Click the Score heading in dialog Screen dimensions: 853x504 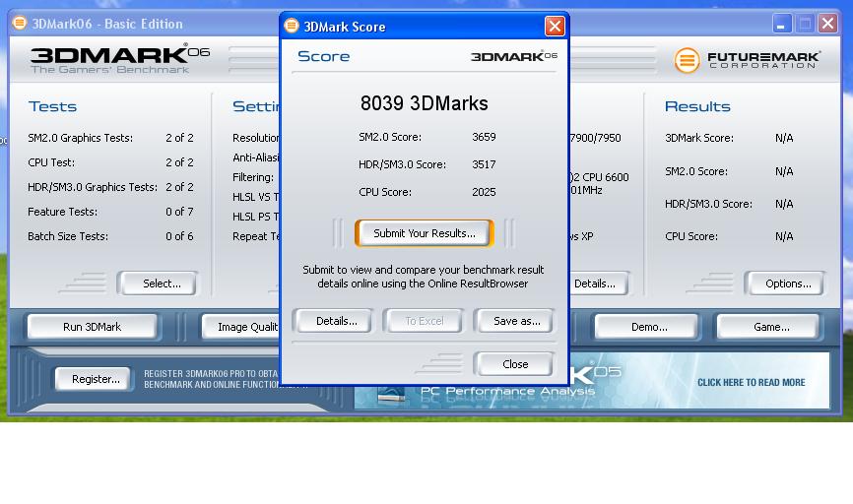(324, 56)
